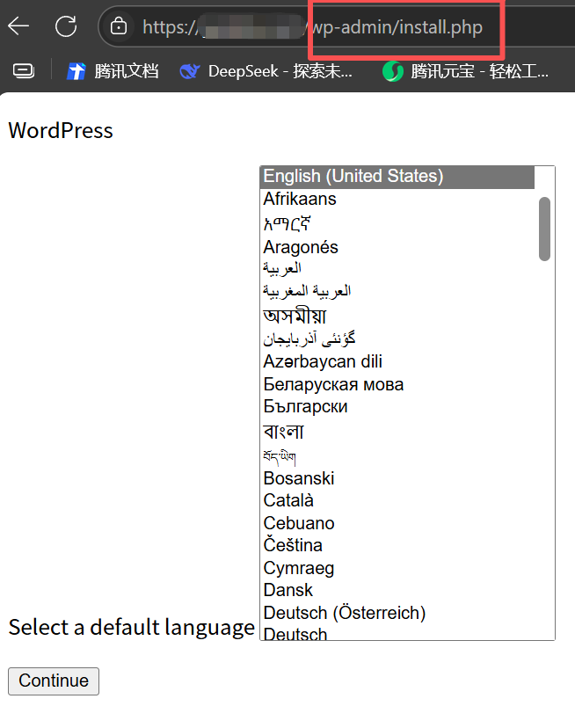Viewport: 575px width, 728px height.
Task: Click the WordPress heading text
Action: click(61, 130)
